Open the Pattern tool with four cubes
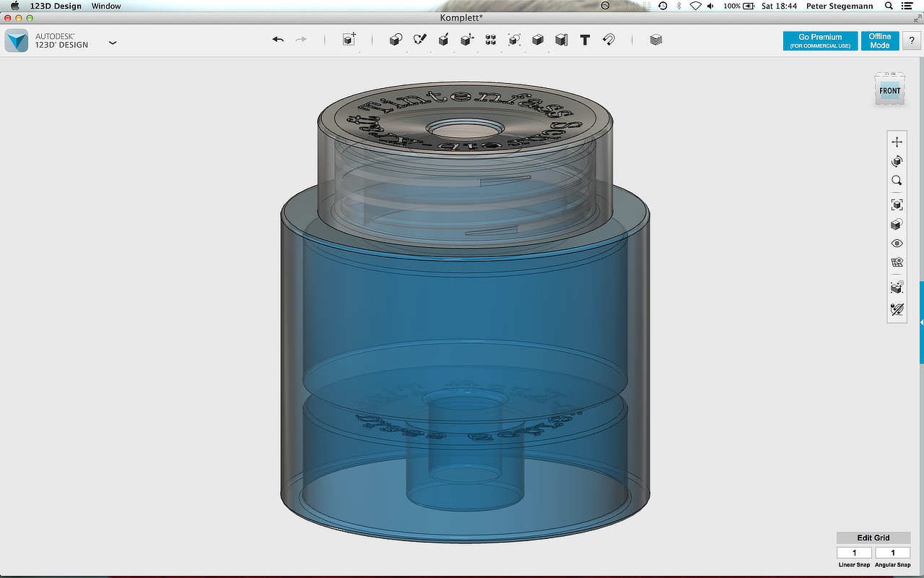 pos(491,40)
